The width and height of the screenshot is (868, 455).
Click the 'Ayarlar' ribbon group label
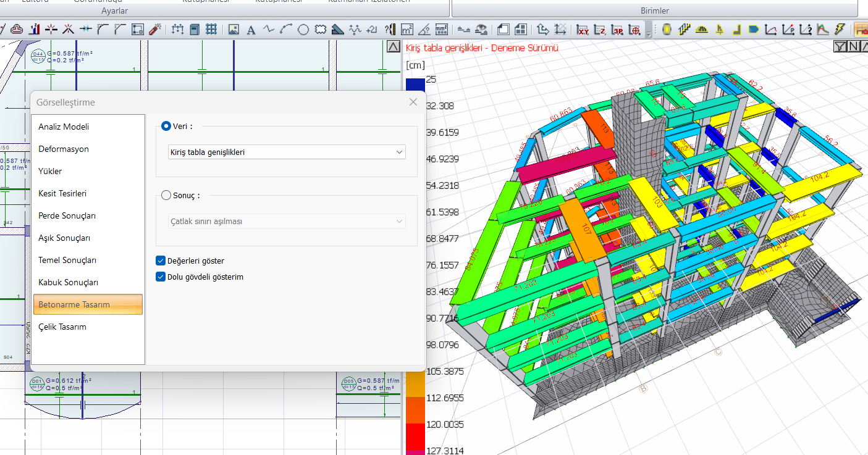(x=114, y=11)
